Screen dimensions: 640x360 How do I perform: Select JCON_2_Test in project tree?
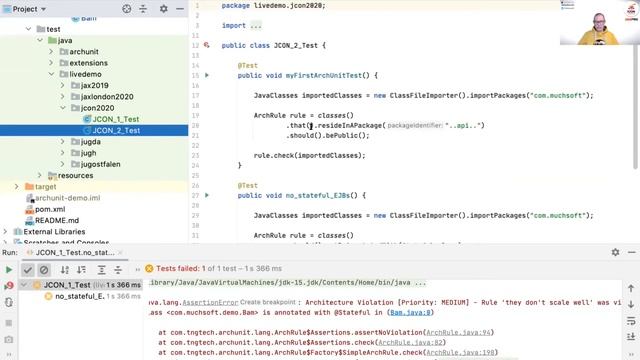click(x=94, y=130)
